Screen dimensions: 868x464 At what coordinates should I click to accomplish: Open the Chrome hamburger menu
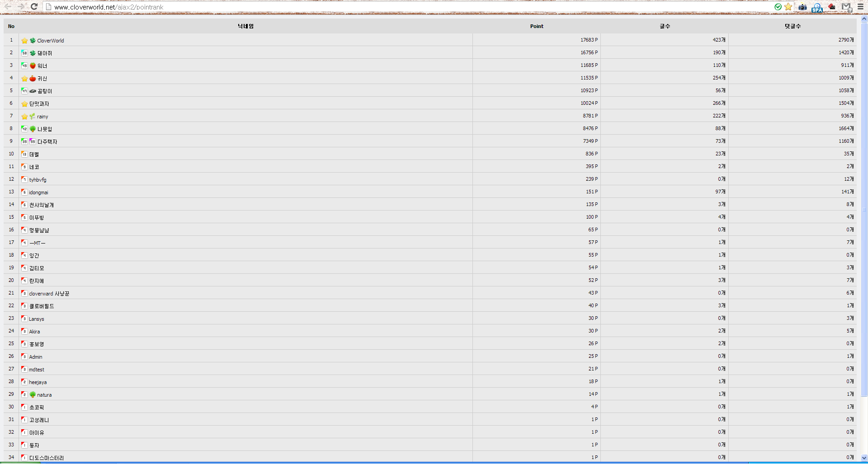[860, 7]
